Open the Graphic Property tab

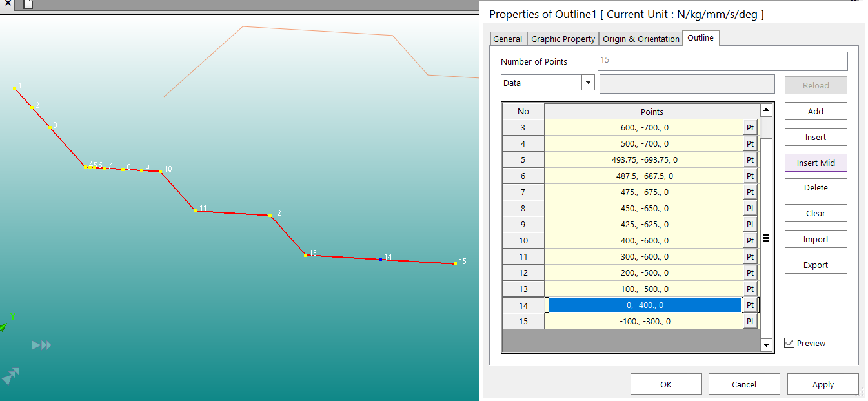pyautogui.click(x=563, y=39)
